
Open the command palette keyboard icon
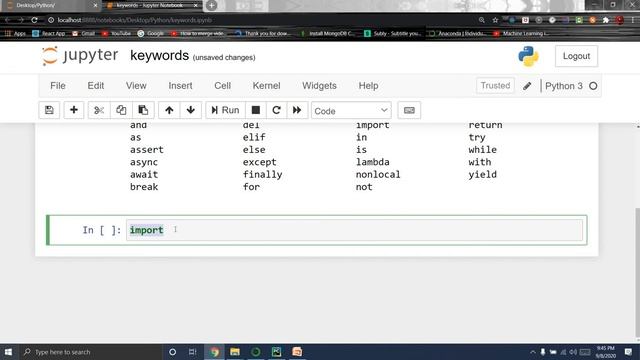409,110
